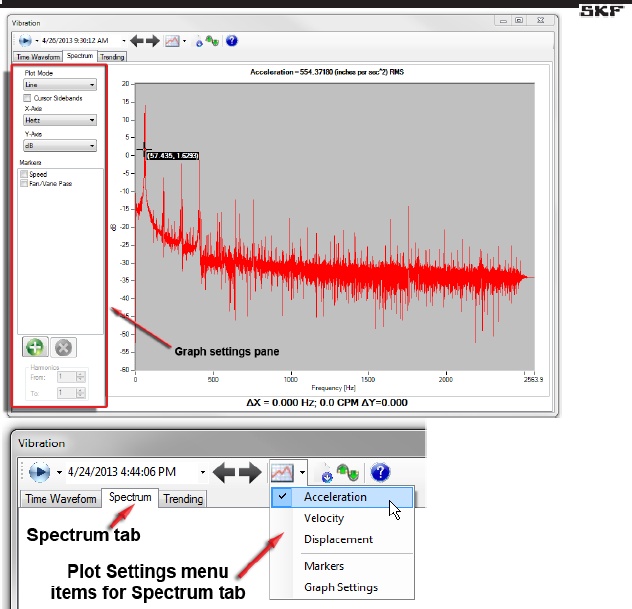Choose Graph Settings in the Plot Settings menu
Viewport: 632px width, 609px height.
click(x=339, y=587)
